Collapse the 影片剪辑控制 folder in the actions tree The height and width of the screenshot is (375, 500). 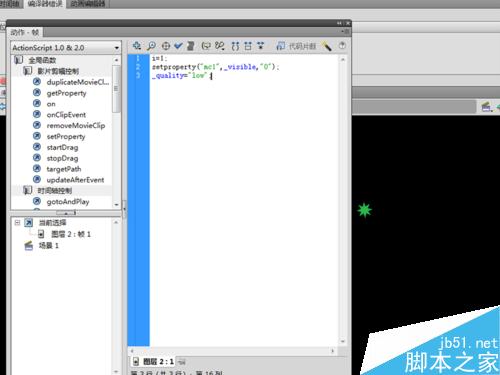pos(27,71)
